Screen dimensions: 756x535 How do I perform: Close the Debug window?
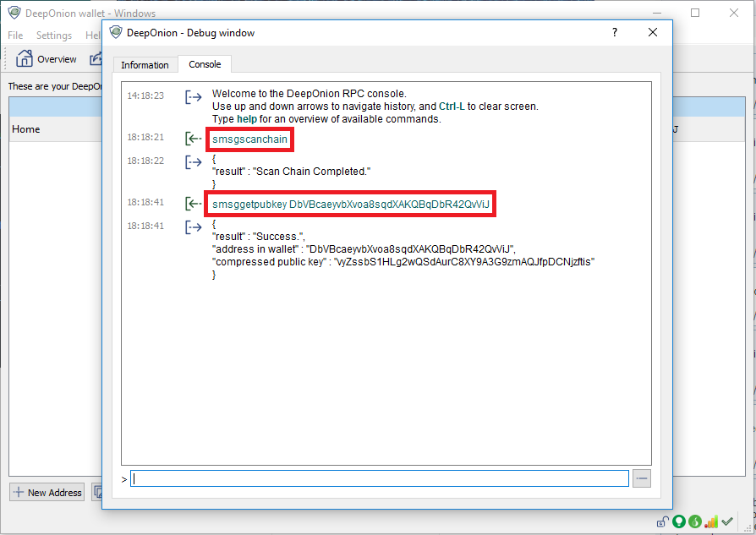tap(653, 32)
